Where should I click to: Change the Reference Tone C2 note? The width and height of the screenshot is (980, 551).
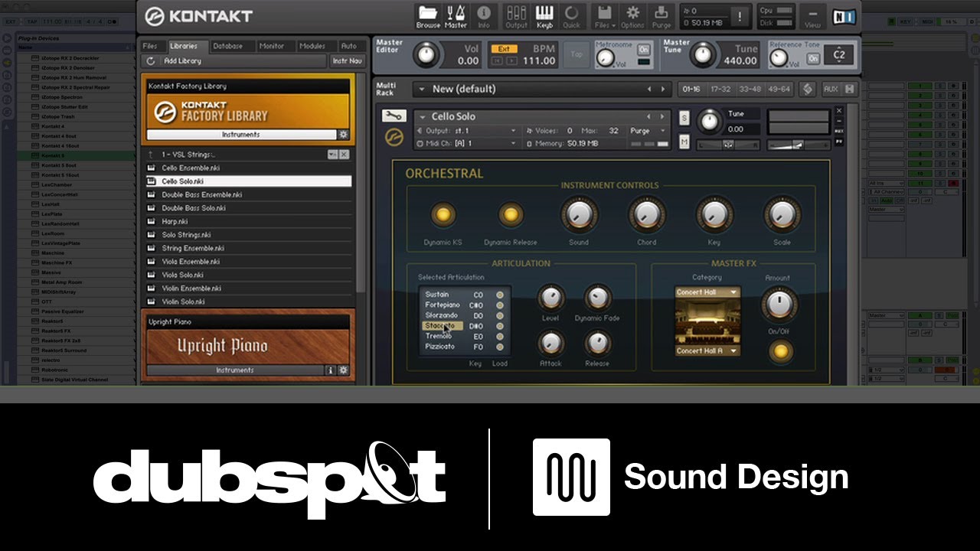(x=839, y=55)
